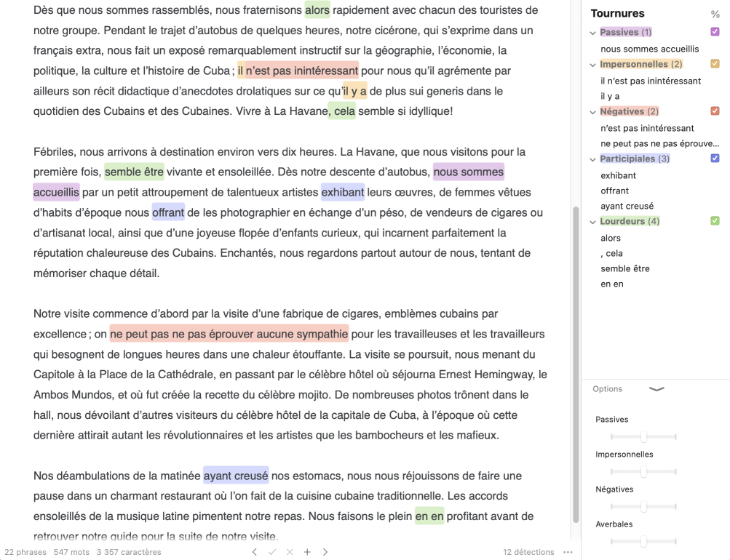Click the X ignore icon
730x560 pixels.
(x=290, y=552)
